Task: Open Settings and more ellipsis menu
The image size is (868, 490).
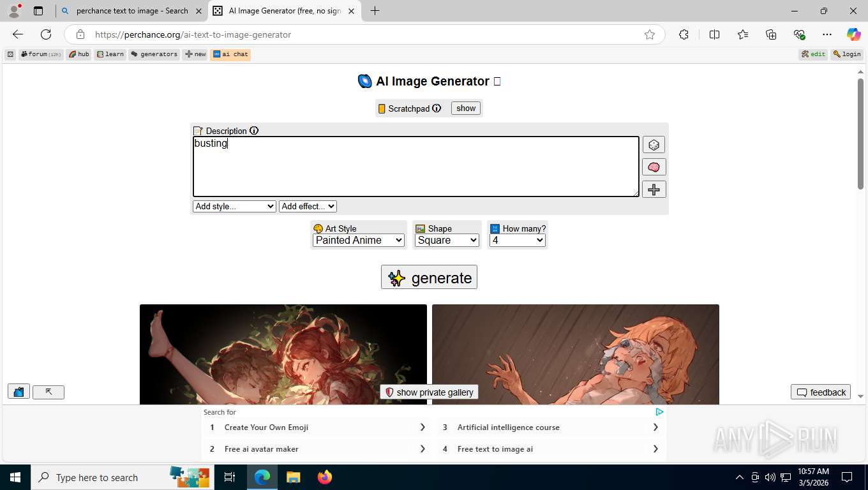Action: tap(827, 34)
